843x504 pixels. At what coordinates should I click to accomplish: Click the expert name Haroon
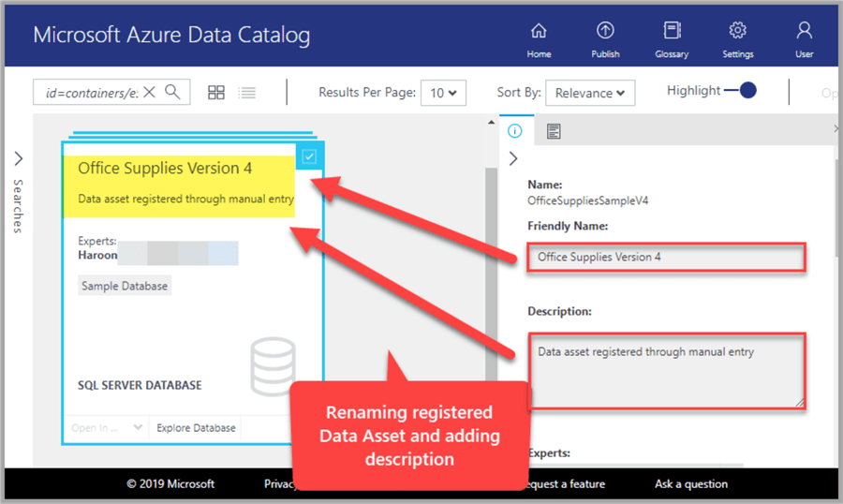click(97, 255)
